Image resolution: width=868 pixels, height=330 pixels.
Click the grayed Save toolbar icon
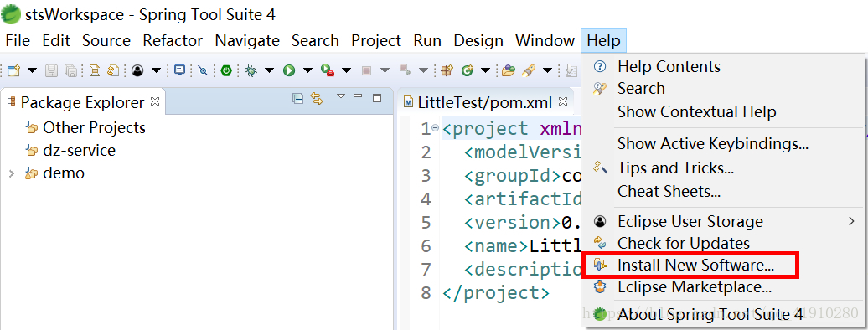pos(51,70)
